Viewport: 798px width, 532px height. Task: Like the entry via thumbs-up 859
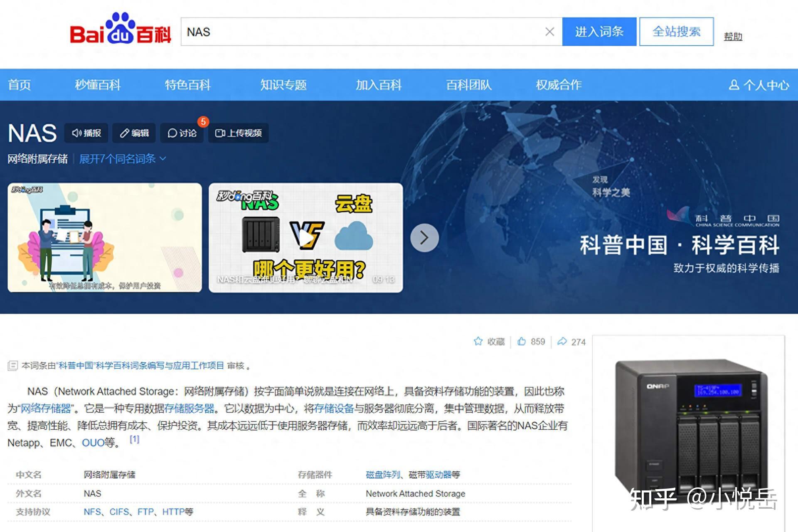tap(522, 341)
